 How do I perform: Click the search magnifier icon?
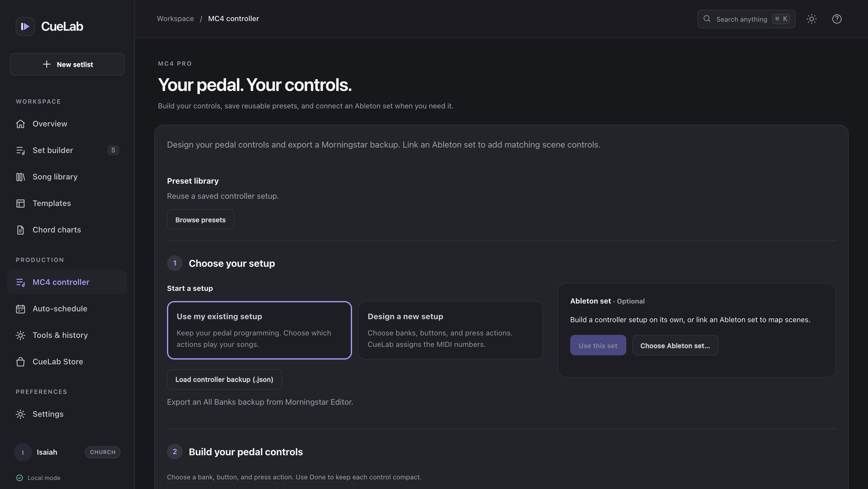[x=707, y=19]
